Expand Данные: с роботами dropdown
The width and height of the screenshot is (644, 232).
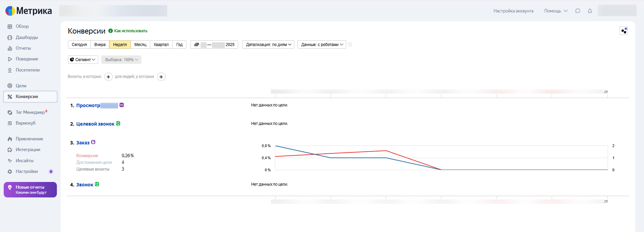pyautogui.click(x=322, y=44)
